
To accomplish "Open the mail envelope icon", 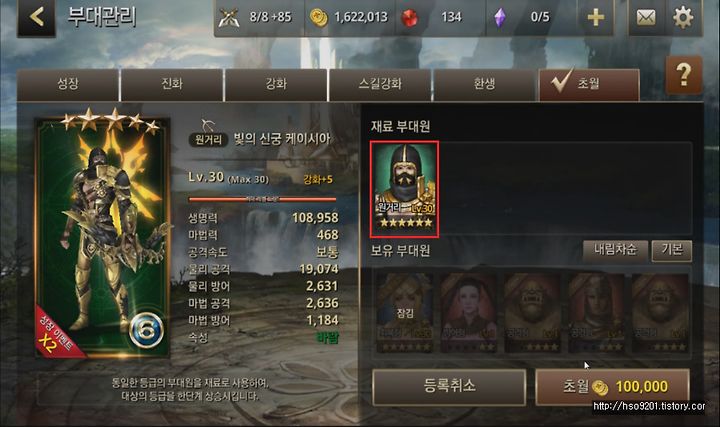I will coord(646,17).
